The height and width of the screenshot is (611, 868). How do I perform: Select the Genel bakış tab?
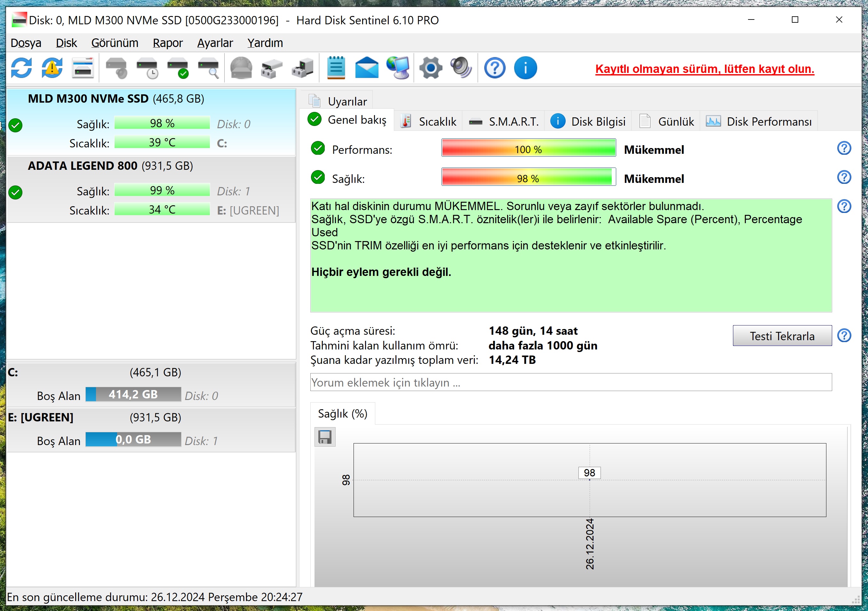coord(347,120)
